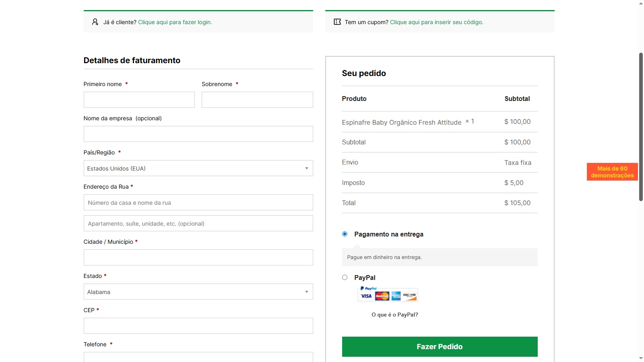Click the PayPal accepted cards logo image
This screenshot has width=644, height=362.
(388, 294)
